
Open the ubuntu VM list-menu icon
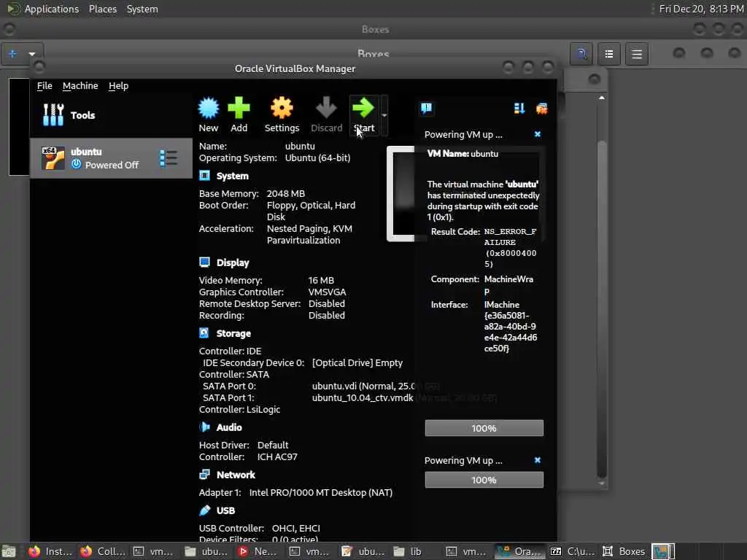tap(169, 158)
